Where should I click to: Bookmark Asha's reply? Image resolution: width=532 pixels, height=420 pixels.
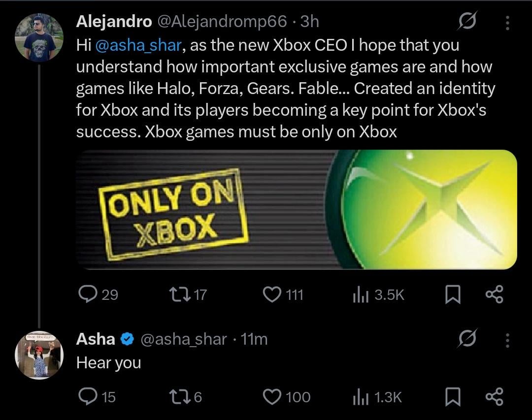(x=452, y=397)
